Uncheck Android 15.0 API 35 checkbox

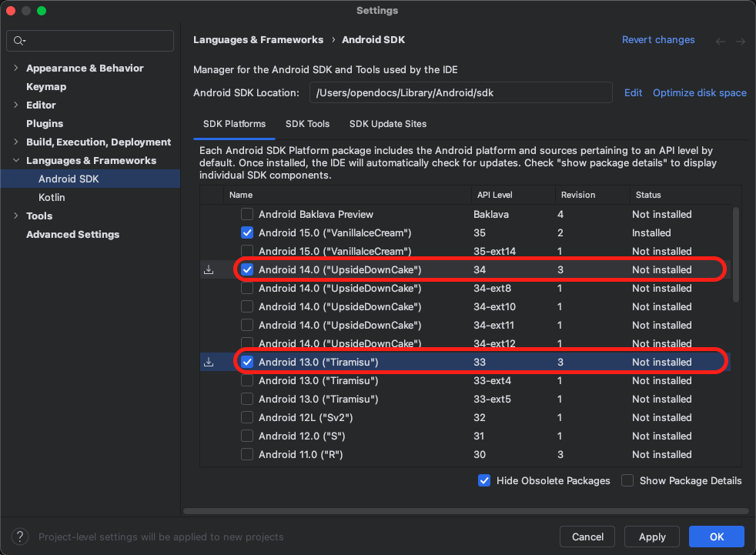pos(247,233)
